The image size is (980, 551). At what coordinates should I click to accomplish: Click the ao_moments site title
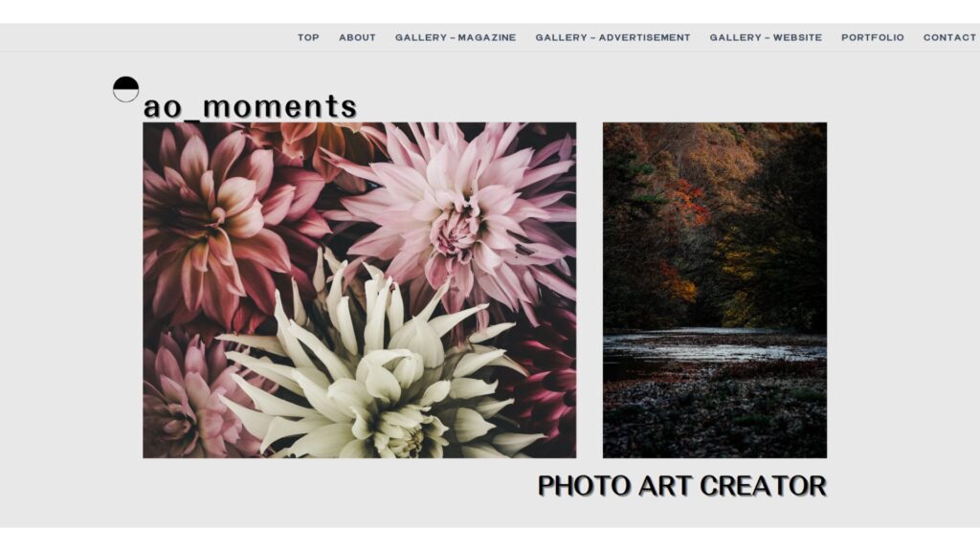[250, 106]
